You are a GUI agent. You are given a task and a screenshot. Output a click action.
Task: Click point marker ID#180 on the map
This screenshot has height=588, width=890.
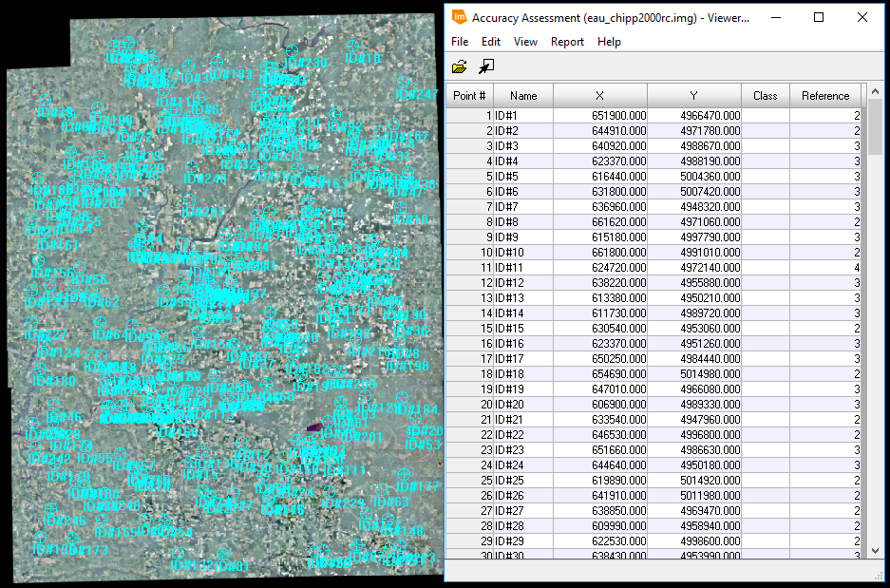40,369
